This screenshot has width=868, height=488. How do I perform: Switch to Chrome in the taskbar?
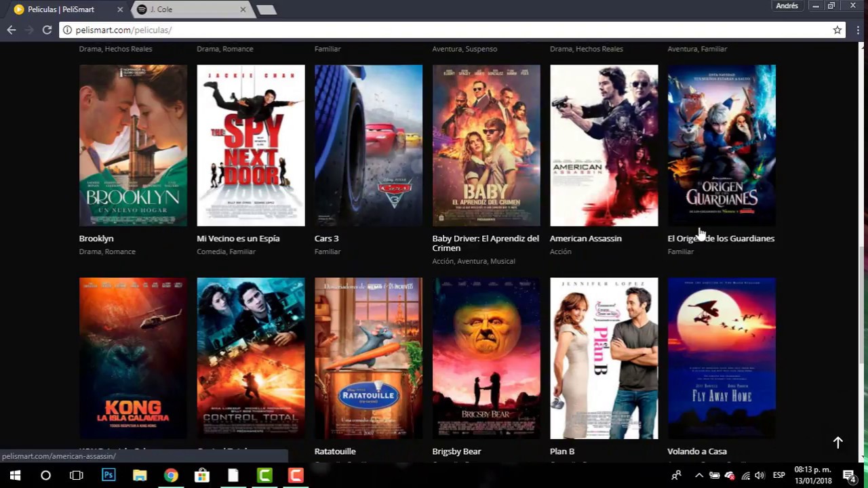(x=171, y=475)
